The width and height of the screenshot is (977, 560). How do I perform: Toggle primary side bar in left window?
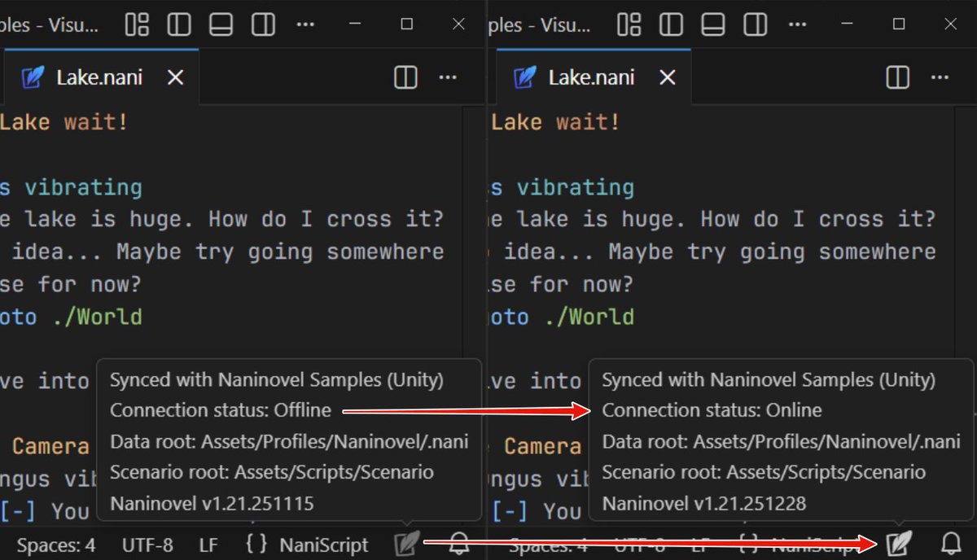pos(179,24)
